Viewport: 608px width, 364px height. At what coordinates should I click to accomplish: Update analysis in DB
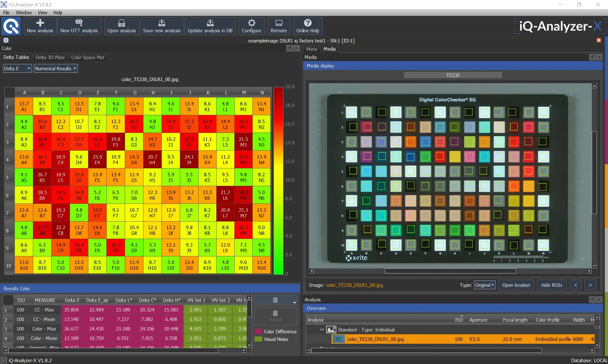pos(210,26)
